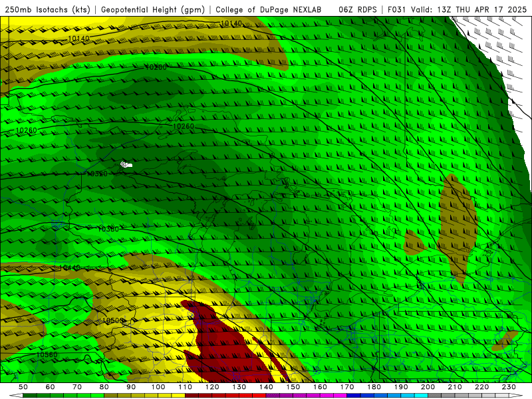Click the 'F031' forecast hour text
532x399 pixels.
point(396,9)
